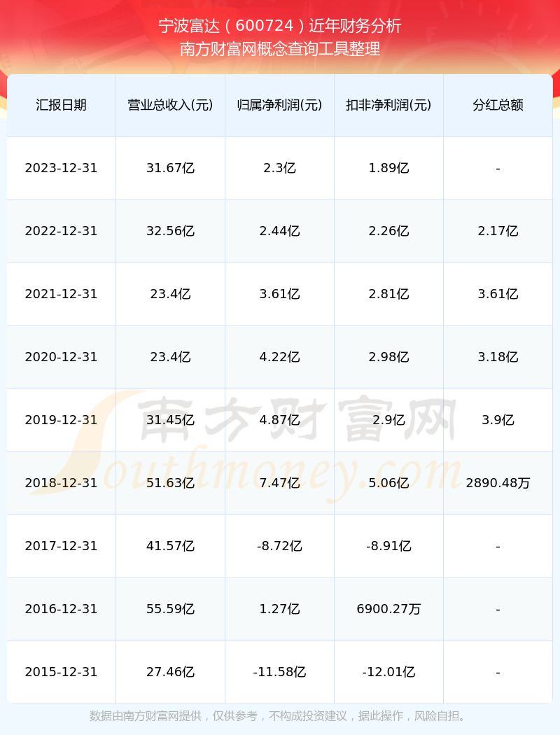Click the value 2.26亿
Screen dimensions: 560x735
(x=389, y=231)
